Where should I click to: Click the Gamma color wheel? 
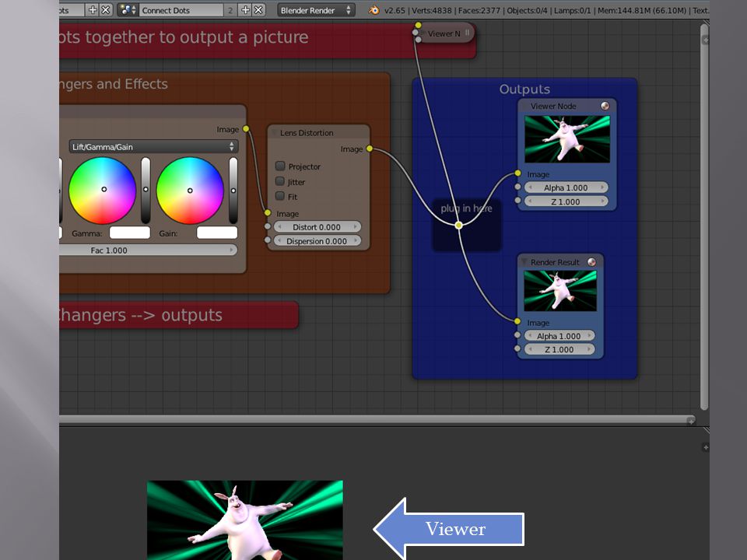(x=103, y=190)
